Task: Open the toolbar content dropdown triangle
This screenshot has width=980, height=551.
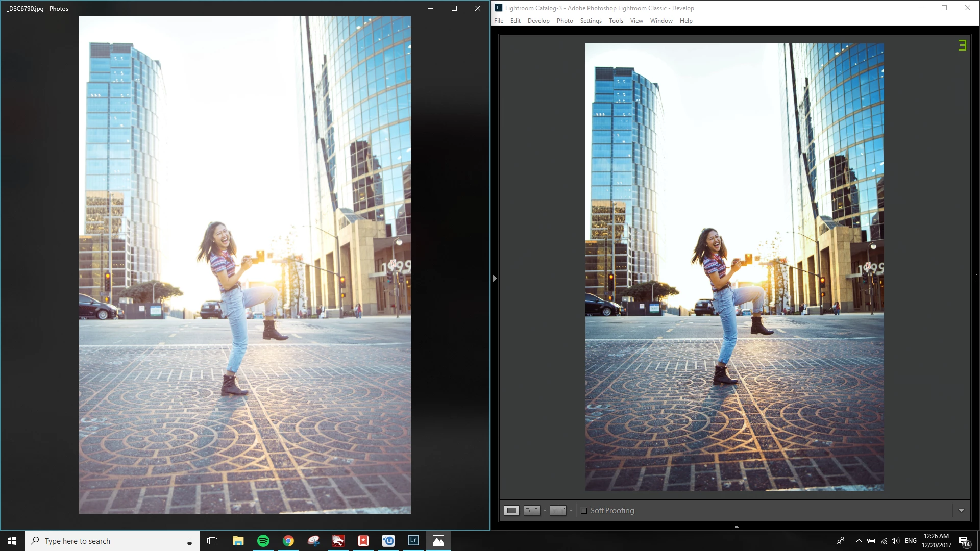Action: [x=961, y=511]
